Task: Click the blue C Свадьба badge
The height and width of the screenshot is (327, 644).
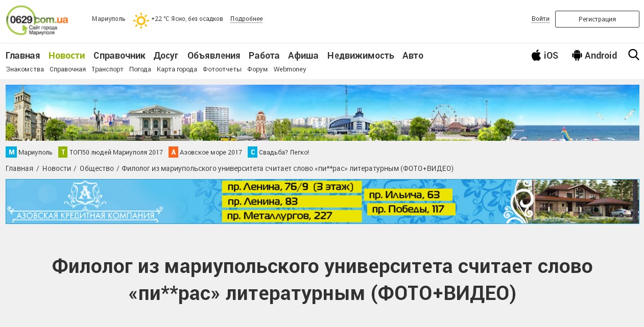Action: [252, 152]
